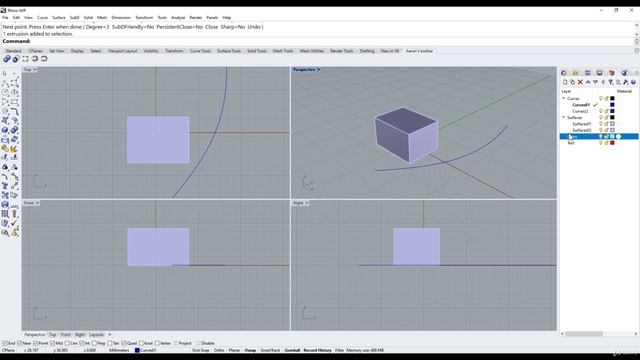Click the red X delete layer icon
This screenshot has height=360, width=640.
click(x=580, y=82)
